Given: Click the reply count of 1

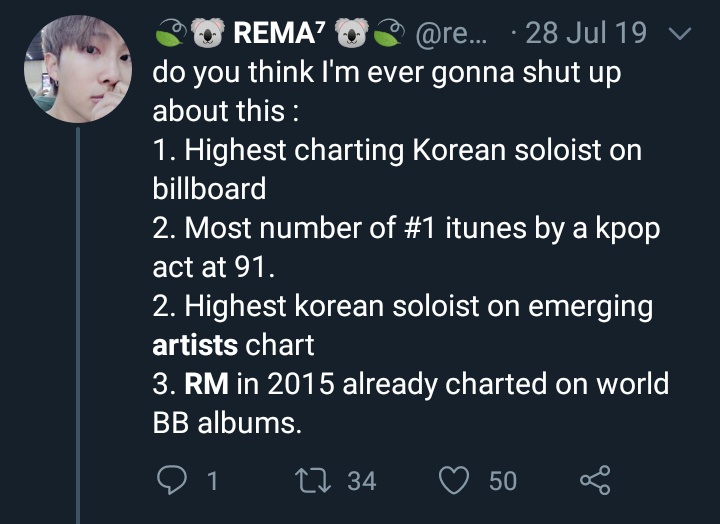Looking at the screenshot, I should [211, 482].
